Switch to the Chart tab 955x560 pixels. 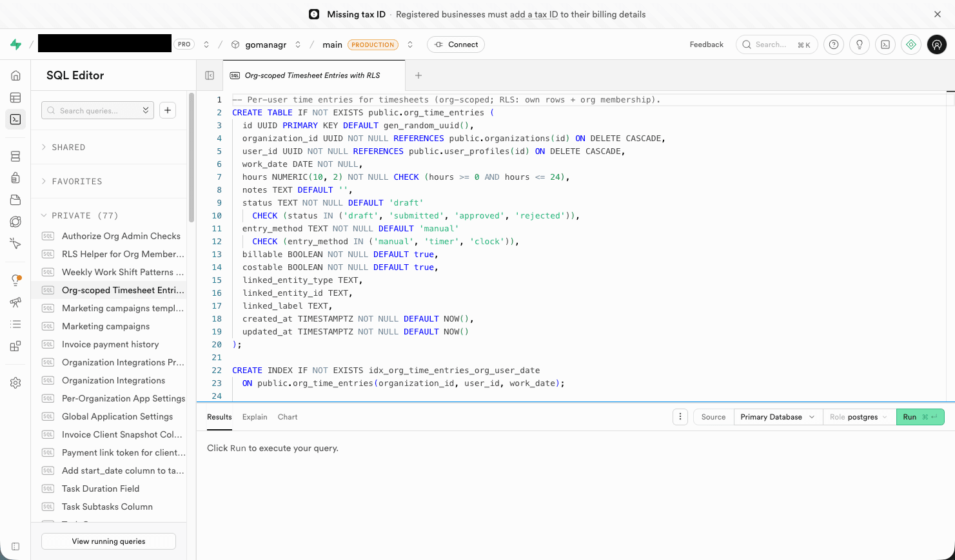pyautogui.click(x=288, y=417)
